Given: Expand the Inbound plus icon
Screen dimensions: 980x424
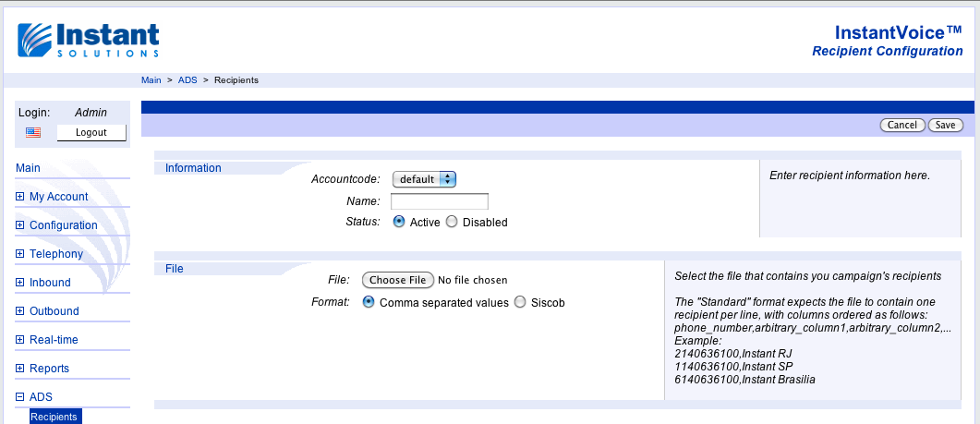Looking at the screenshot, I should [20, 283].
